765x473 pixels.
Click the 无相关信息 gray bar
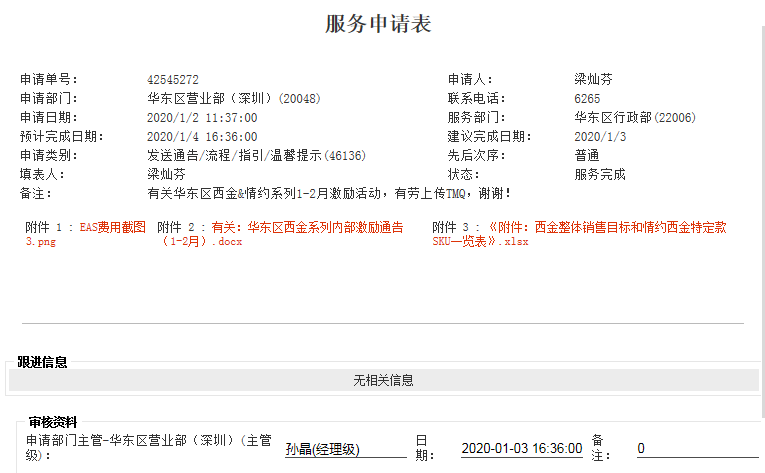tap(383, 380)
